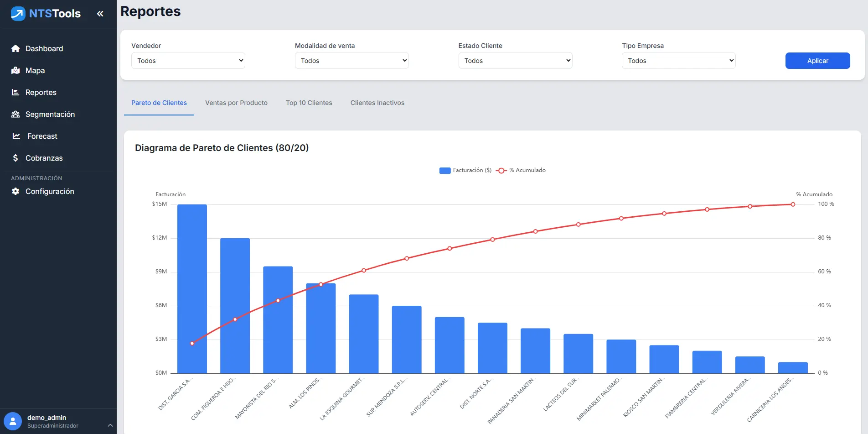The image size is (868, 434).
Task: Expand the Tipo Empresa dropdown
Action: tap(678, 61)
